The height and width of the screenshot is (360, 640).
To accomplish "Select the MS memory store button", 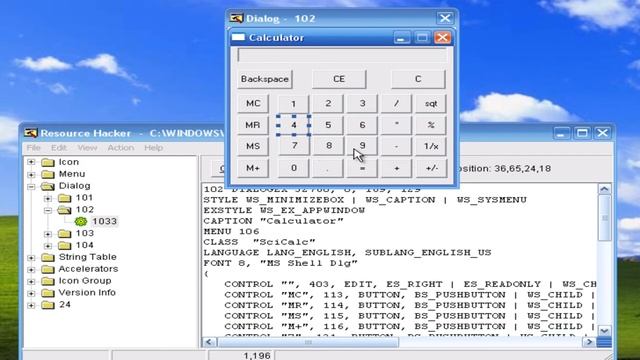I will tap(253, 146).
